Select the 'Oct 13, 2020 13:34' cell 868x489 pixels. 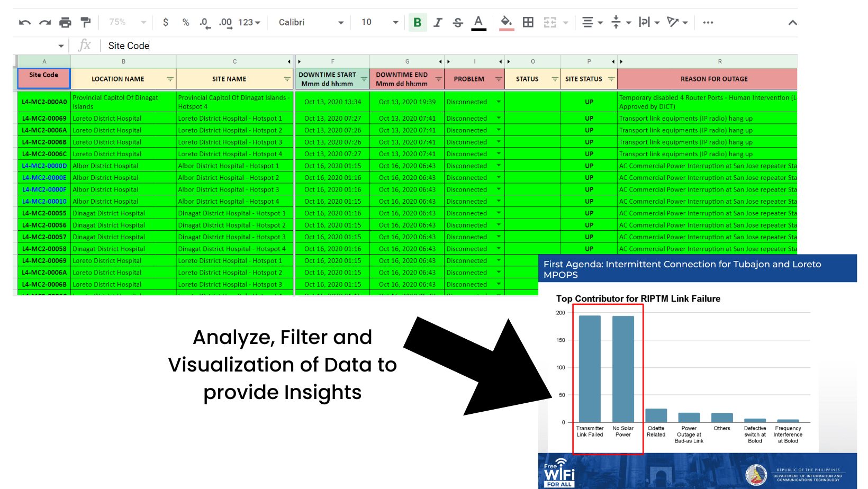332,102
